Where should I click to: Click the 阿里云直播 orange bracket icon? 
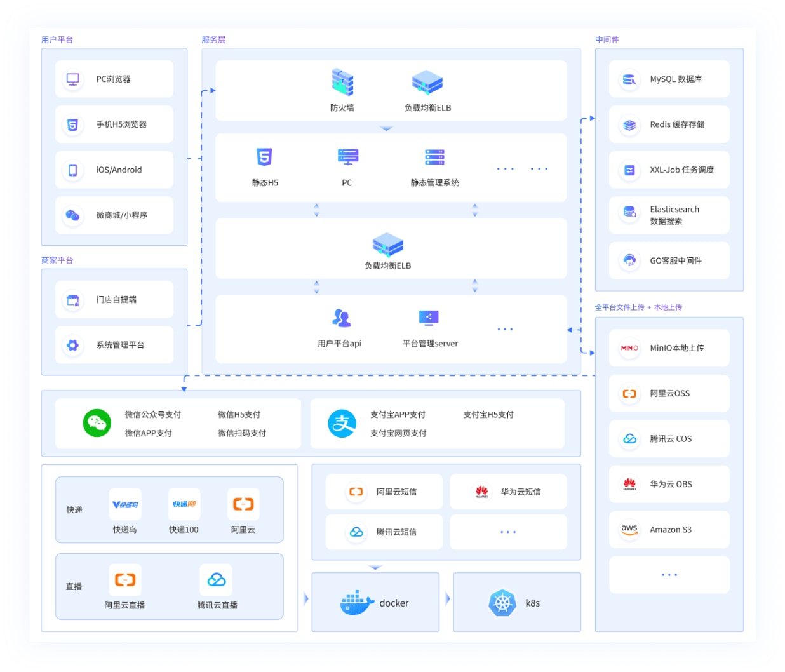click(125, 580)
